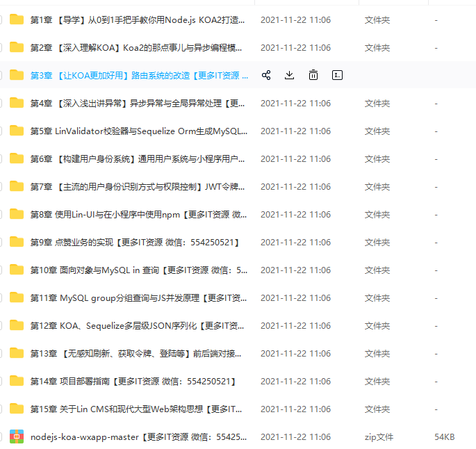This screenshot has height=449, width=476.
Task: Click the 54KB size of the zip file
Action: (445, 437)
